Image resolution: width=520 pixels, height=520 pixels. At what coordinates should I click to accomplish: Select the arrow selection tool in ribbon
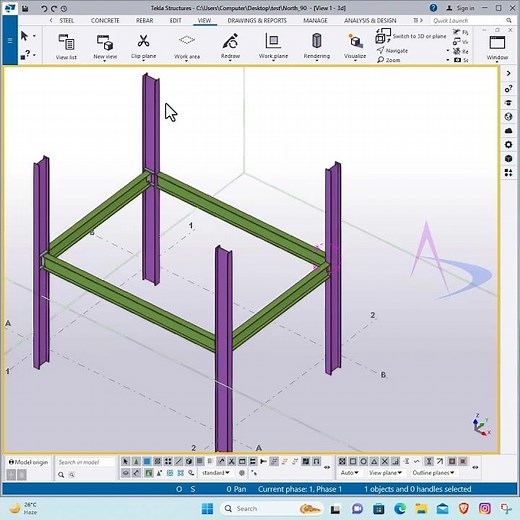[24, 36]
